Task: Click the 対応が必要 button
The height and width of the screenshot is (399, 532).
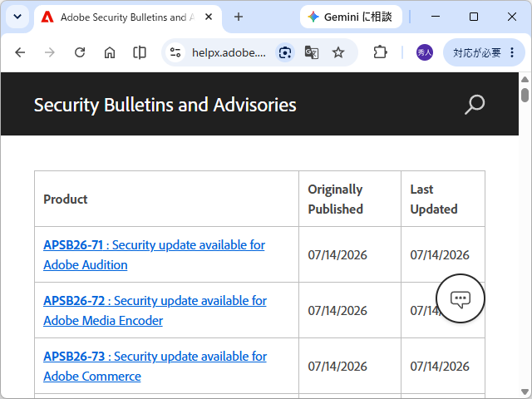Action: point(476,52)
